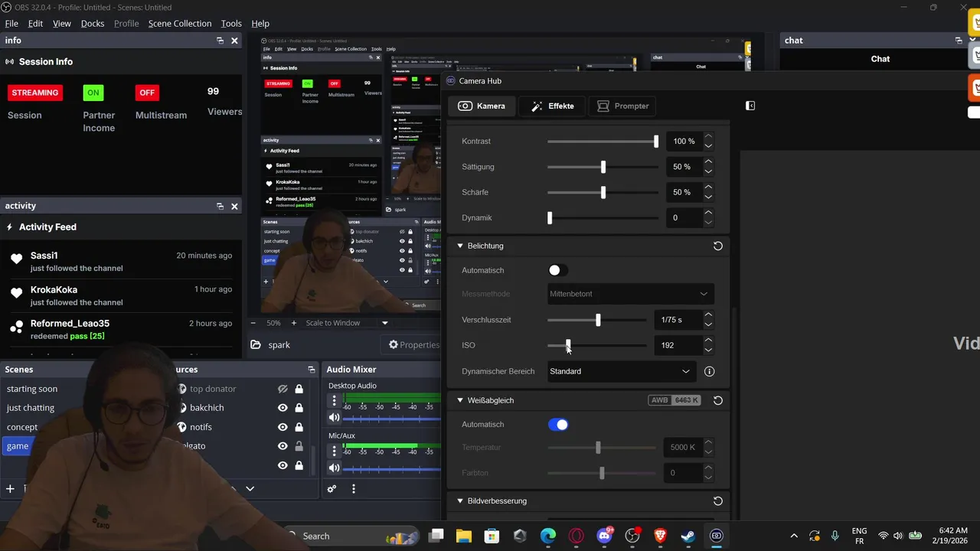Unlock the 'notifs' source via its lock icon
This screenshot has height=551, width=980.
point(299,427)
